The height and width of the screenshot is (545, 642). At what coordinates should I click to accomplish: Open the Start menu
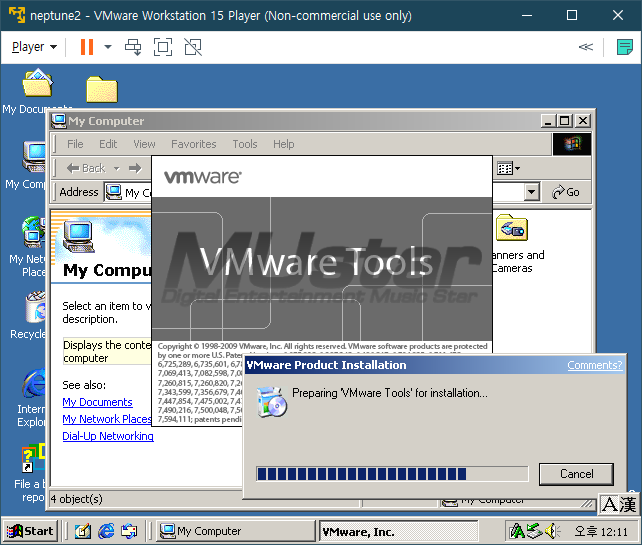coord(29,531)
